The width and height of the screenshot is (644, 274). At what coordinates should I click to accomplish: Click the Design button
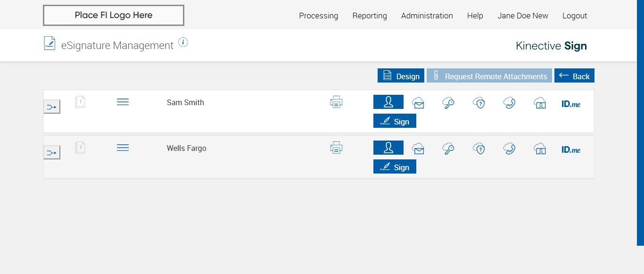point(401,76)
